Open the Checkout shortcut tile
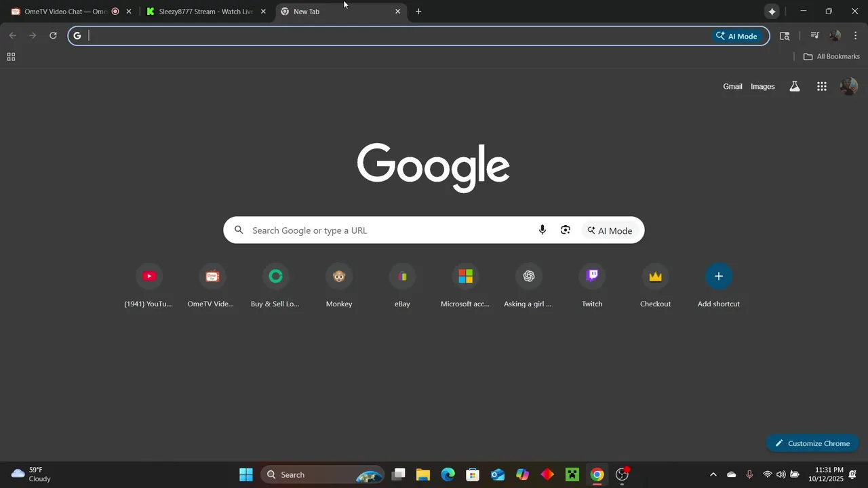 pyautogui.click(x=655, y=285)
